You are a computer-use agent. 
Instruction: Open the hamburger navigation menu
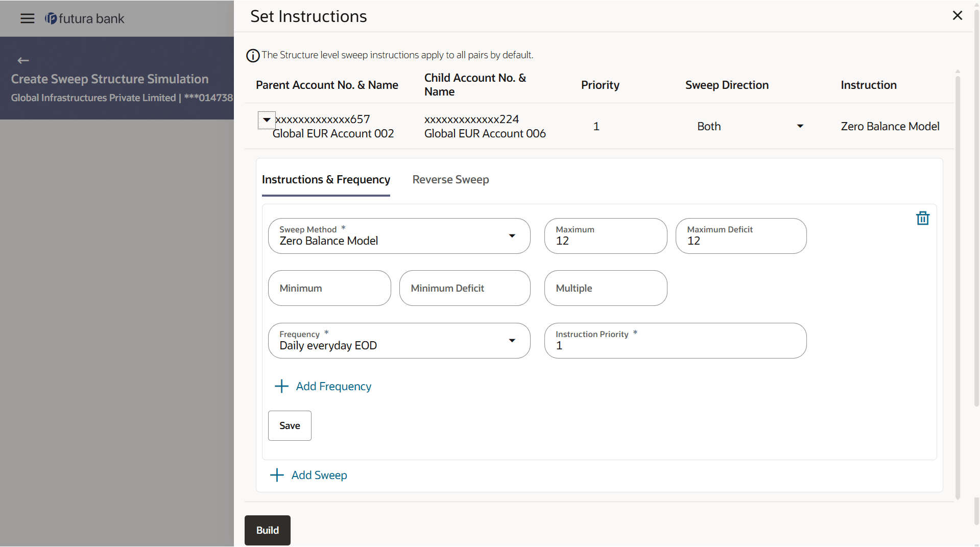(x=27, y=19)
